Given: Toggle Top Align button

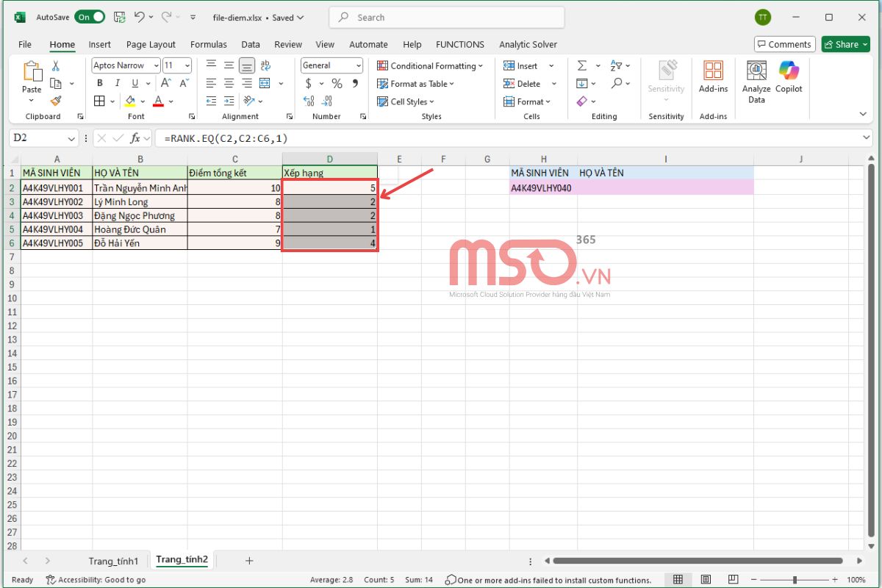Looking at the screenshot, I should (211, 65).
